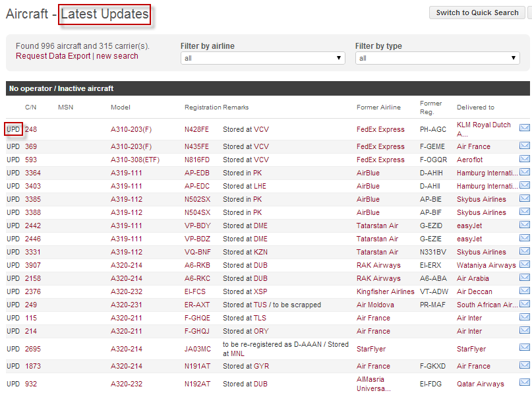
Task: Click envelope icon in JA03MC row
Action: (525, 348)
